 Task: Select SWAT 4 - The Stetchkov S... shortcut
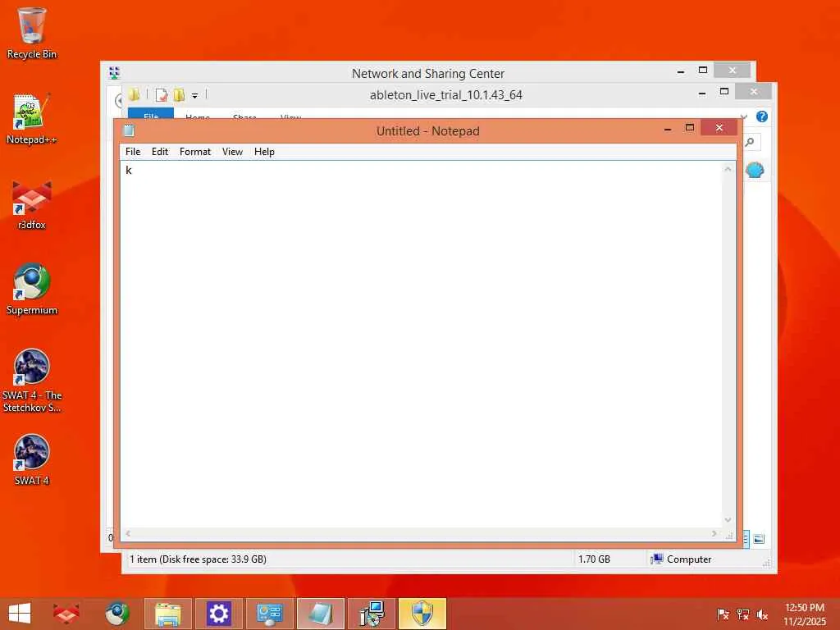pyautogui.click(x=32, y=381)
